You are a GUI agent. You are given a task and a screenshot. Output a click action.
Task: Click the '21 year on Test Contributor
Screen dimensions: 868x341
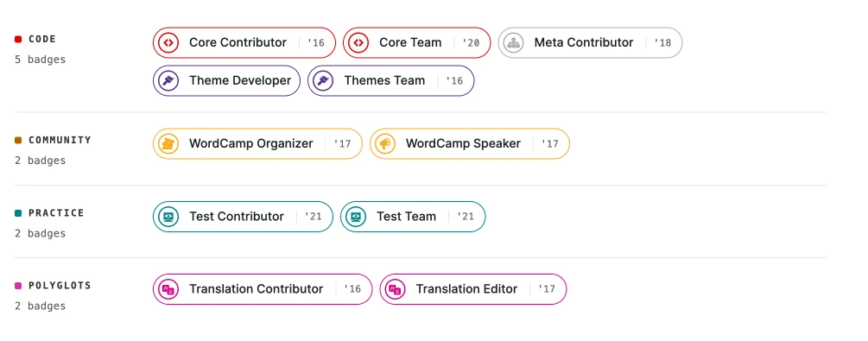click(x=313, y=217)
